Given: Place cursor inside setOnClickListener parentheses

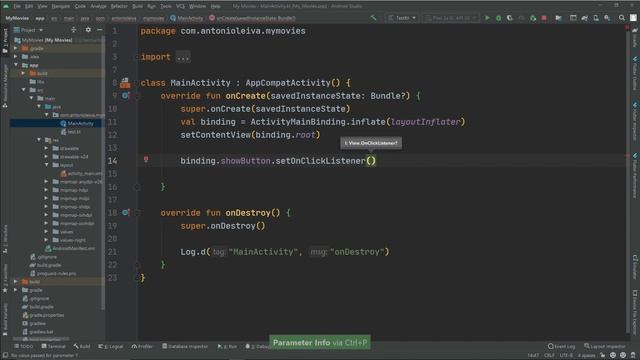Looking at the screenshot, I should 371,161.
